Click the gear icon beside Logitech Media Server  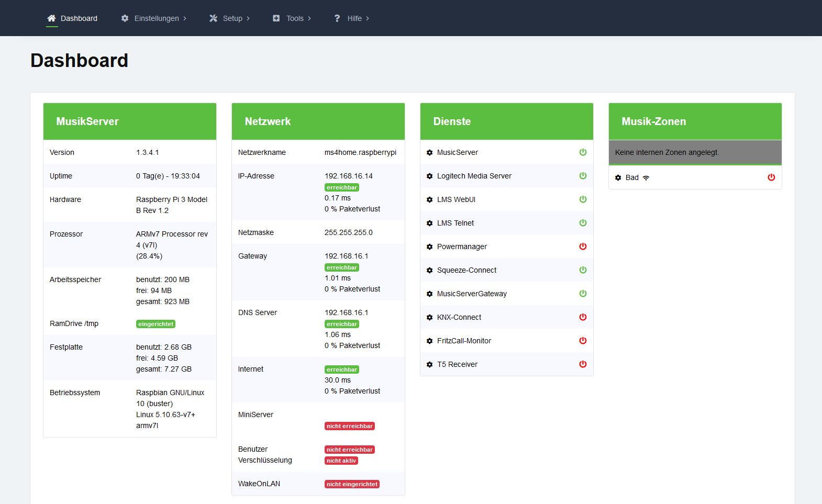[x=429, y=176]
